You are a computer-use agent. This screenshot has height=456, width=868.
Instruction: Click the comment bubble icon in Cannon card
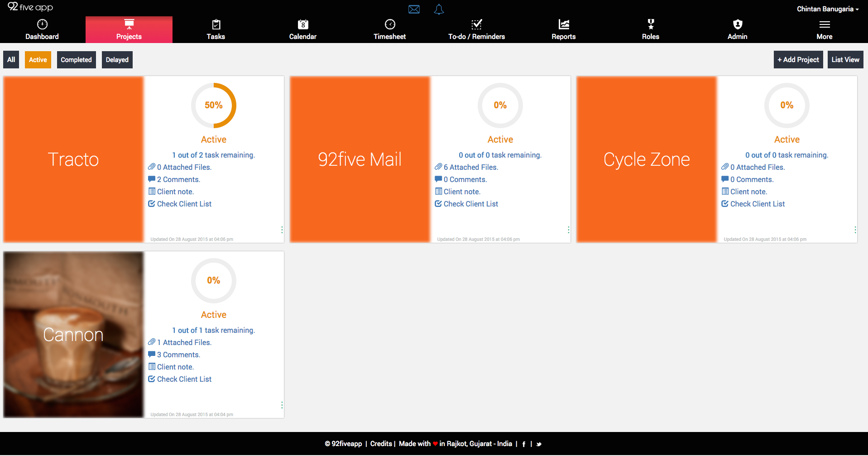pyautogui.click(x=152, y=355)
